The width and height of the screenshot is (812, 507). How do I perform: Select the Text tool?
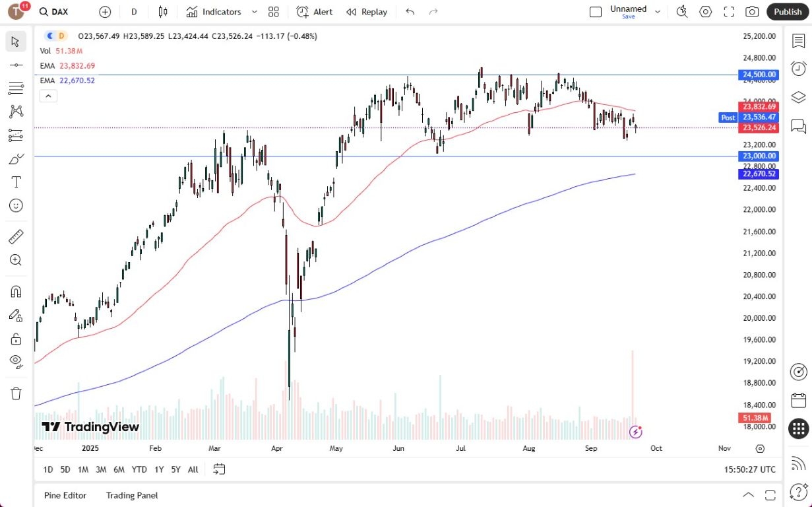point(16,182)
